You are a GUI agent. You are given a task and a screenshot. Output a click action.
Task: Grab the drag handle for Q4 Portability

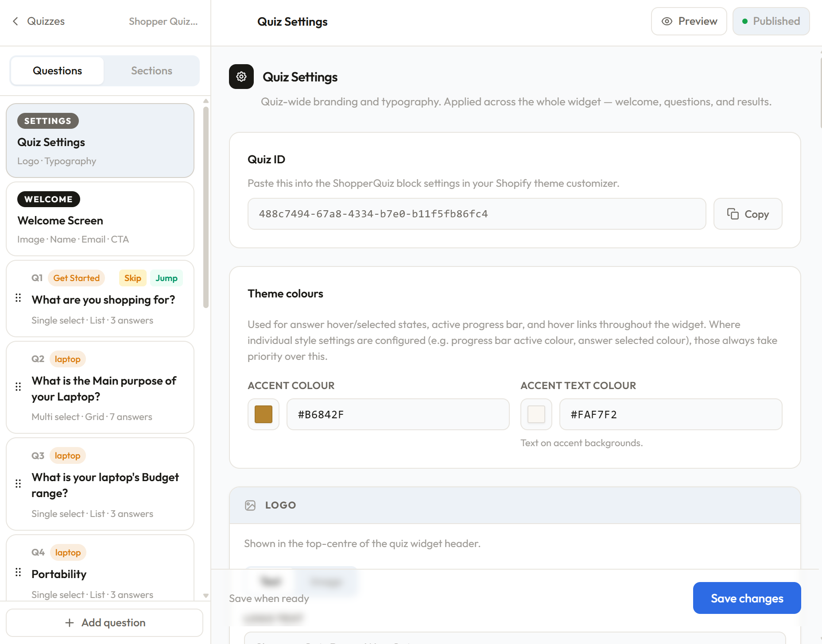pos(18,572)
